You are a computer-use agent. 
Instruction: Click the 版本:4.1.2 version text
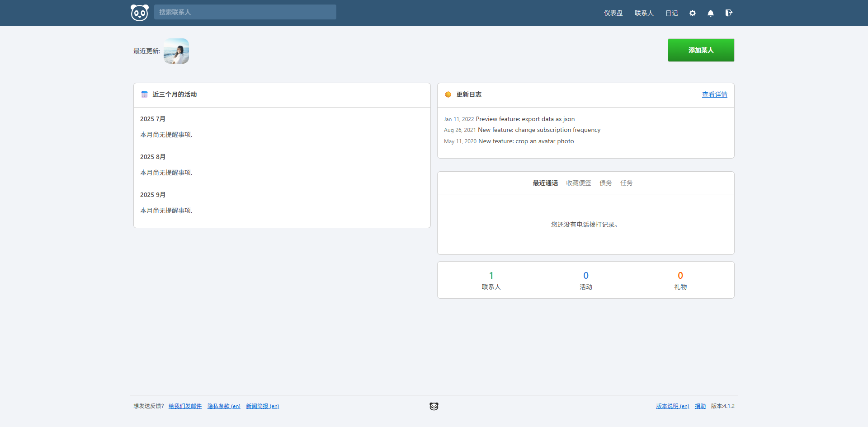pyautogui.click(x=723, y=406)
